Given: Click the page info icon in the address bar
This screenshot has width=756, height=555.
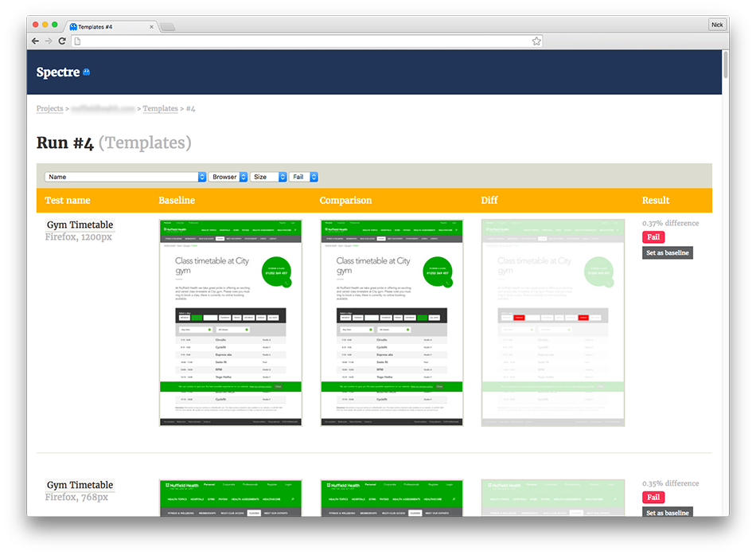Looking at the screenshot, I should click(78, 41).
